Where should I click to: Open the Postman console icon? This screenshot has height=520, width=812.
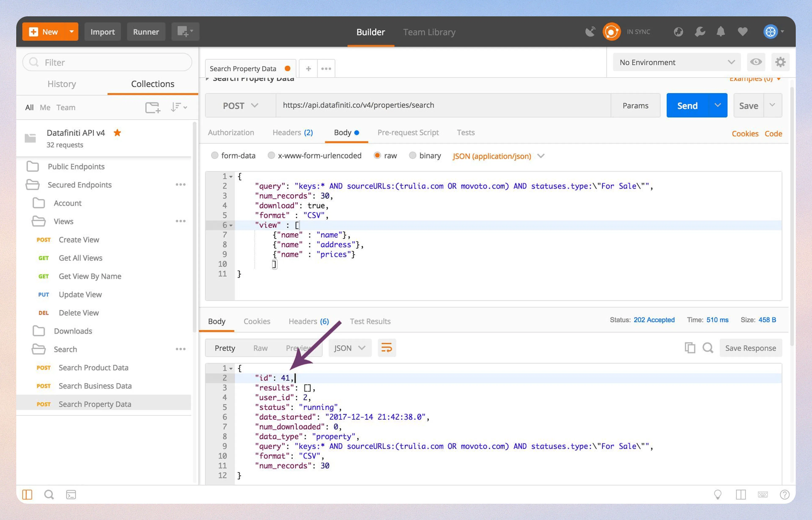click(x=71, y=495)
